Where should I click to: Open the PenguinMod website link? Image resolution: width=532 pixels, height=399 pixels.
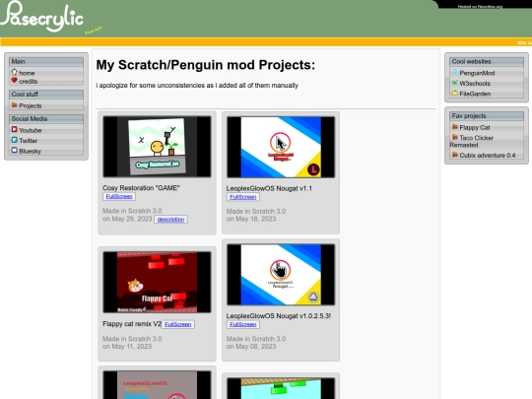click(x=477, y=73)
